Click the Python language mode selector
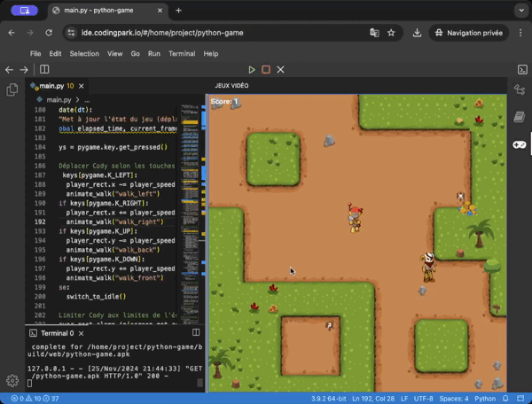The width and height of the screenshot is (532, 404). [485, 399]
